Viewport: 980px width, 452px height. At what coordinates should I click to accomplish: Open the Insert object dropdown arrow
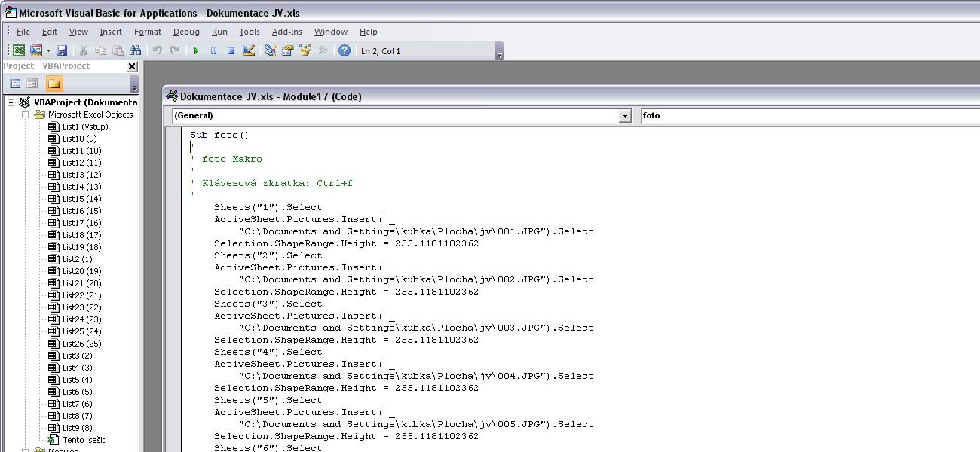48,50
